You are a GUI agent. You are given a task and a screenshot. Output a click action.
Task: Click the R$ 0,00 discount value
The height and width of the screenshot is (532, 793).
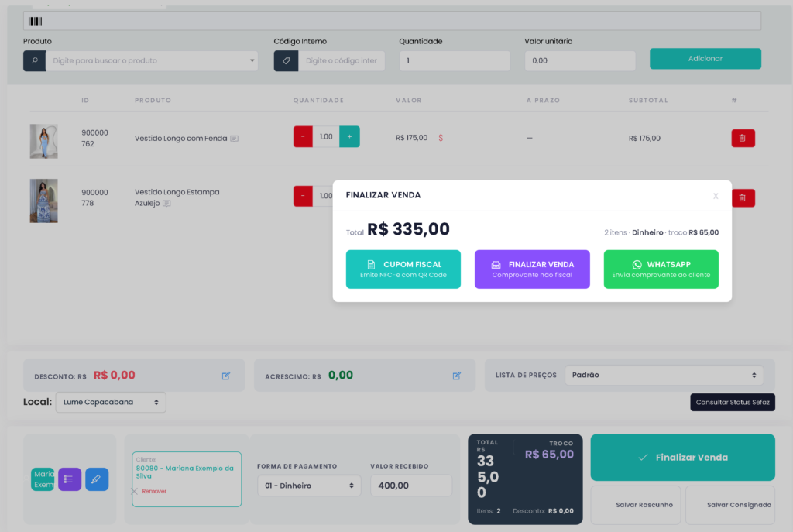[115, 376]
